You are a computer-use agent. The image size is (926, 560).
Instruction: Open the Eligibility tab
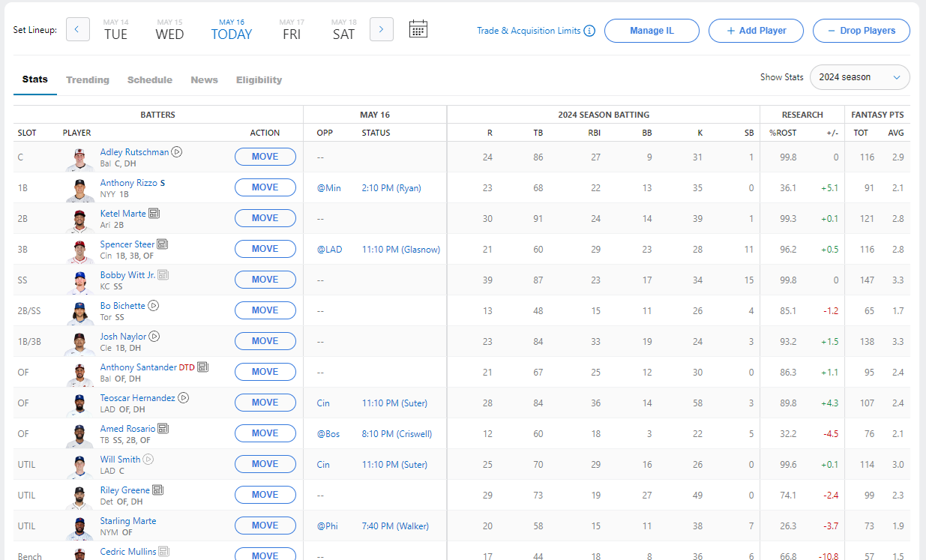pos(259,80)
